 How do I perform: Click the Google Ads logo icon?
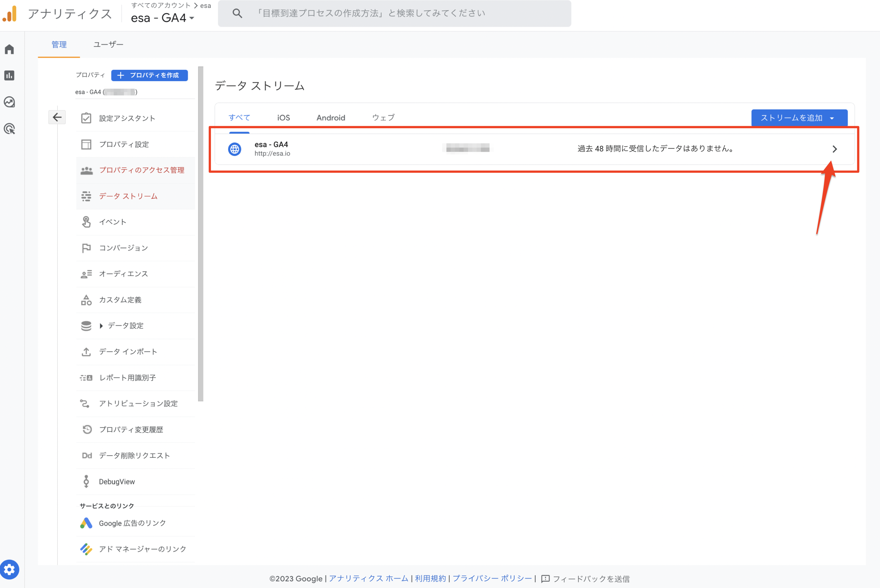click(x=86, y=523)
